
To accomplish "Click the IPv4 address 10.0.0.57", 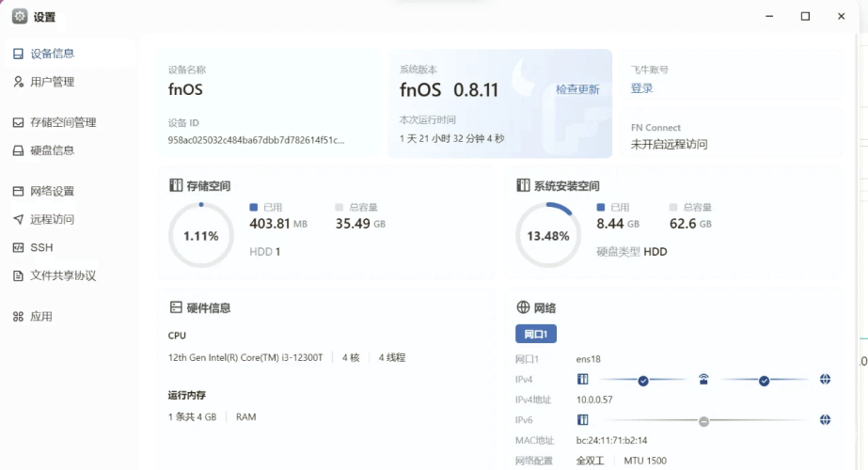I will [x=594, y=399].
